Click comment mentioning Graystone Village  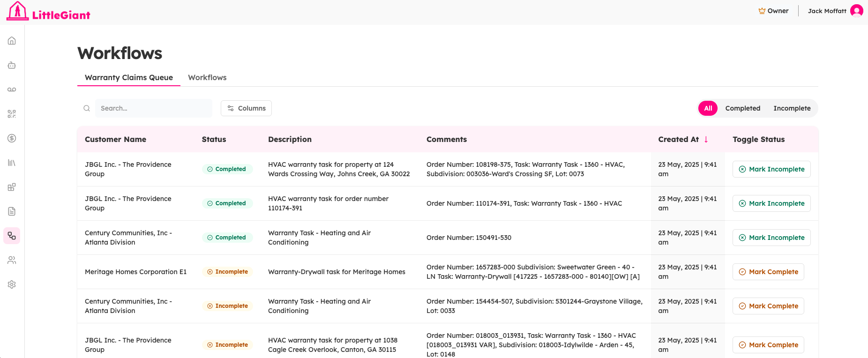coord(534,306)
